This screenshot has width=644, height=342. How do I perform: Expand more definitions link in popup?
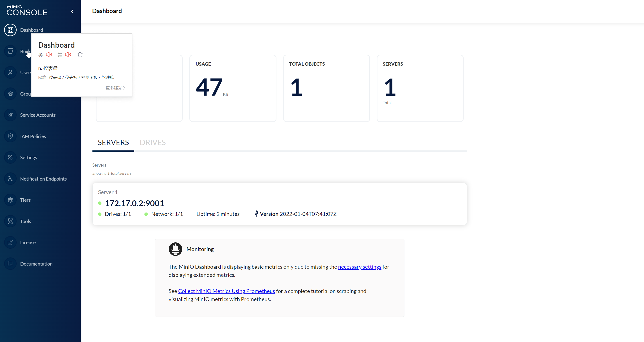(x=115, y=88)
